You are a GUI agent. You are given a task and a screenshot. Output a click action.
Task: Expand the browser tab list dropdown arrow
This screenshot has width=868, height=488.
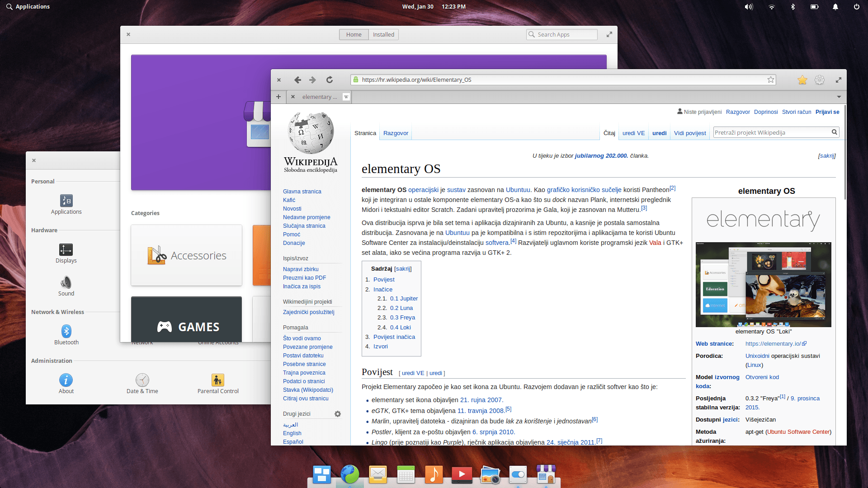[839, 97]
